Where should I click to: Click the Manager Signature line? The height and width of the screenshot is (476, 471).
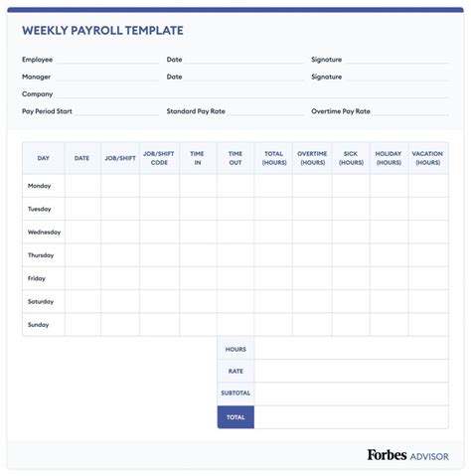coord(396,78)
